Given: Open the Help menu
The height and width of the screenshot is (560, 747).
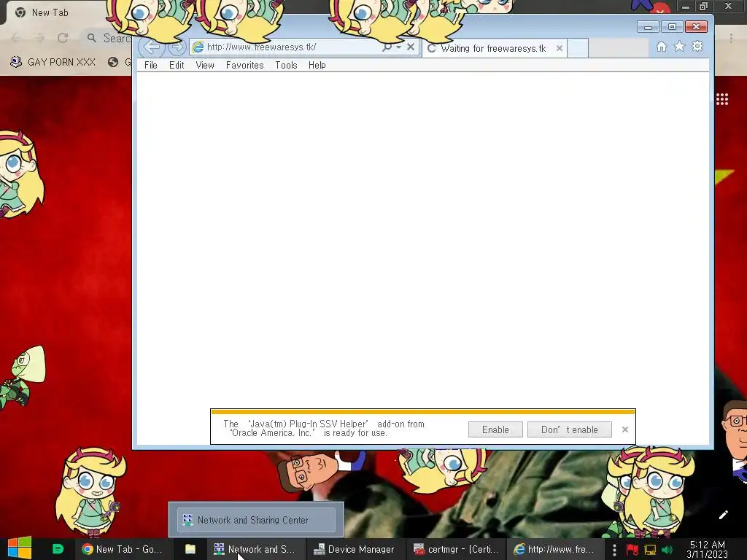Looking at the screenshot, I should (x=317, y=65).
